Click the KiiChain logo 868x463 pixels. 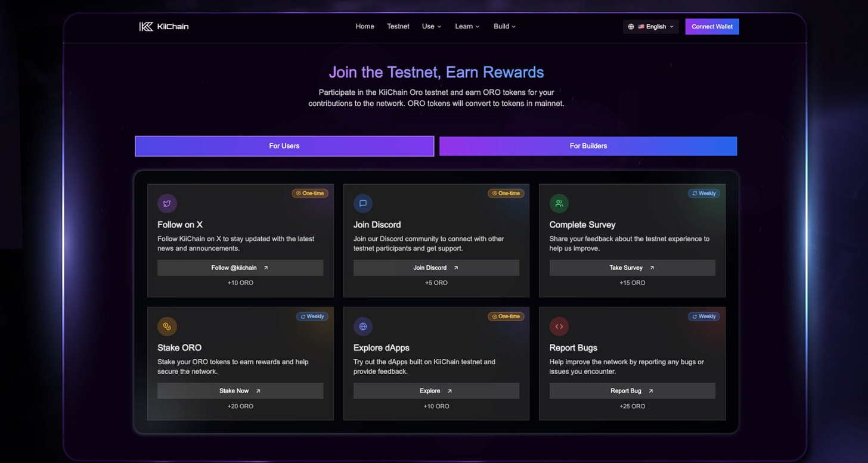click(164, 26)
